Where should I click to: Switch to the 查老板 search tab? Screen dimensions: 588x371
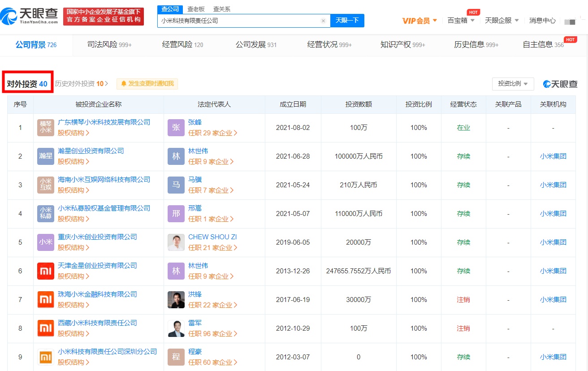click(196, 9)
